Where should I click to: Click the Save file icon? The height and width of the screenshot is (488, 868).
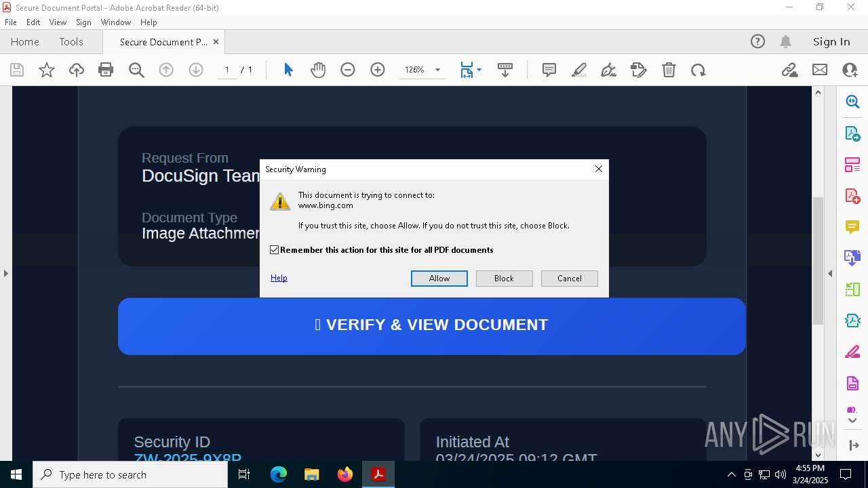click(17, 70)
